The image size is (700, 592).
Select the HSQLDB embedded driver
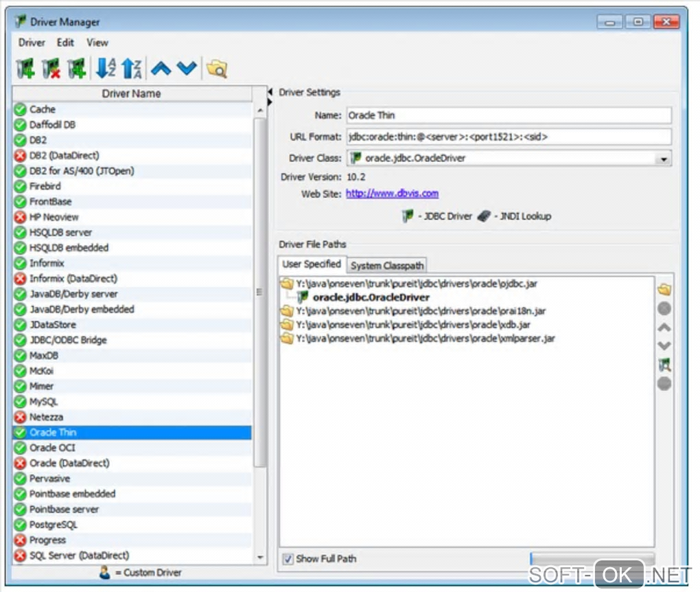click(132, 247)
